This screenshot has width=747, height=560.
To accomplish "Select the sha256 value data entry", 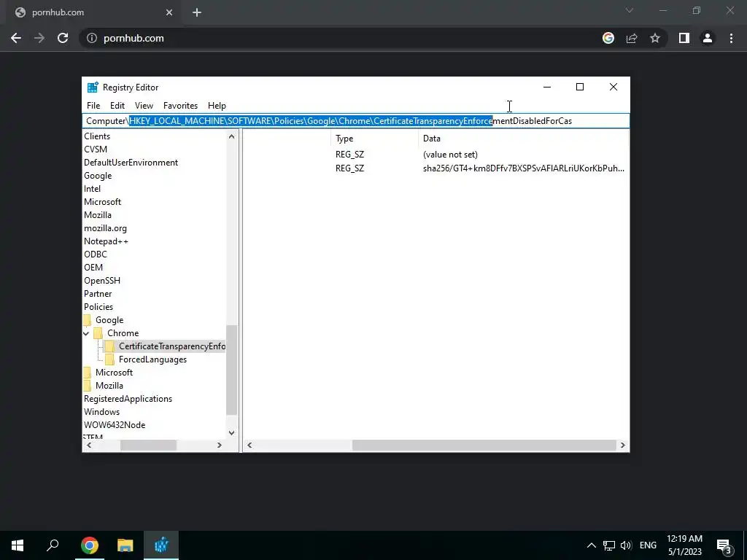I will [524, 168].
